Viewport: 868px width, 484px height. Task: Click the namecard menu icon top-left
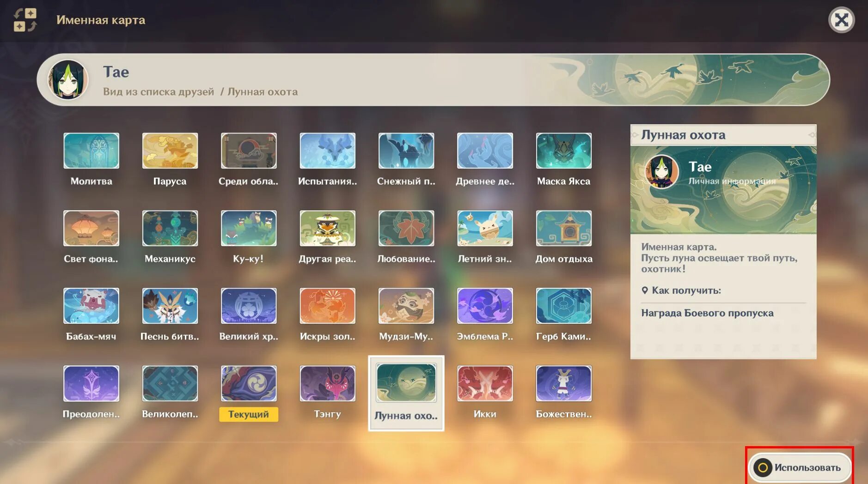(x=25, y=20)
